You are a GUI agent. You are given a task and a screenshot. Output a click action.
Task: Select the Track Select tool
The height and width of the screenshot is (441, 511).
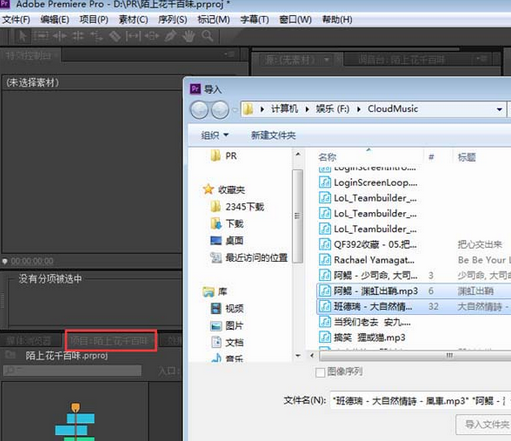coord(41,36)
